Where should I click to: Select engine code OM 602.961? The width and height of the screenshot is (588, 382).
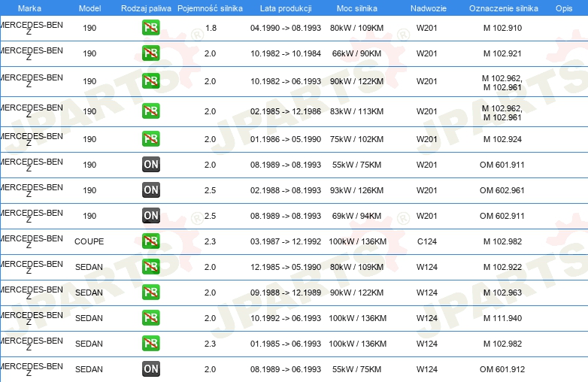pos(502,190)
